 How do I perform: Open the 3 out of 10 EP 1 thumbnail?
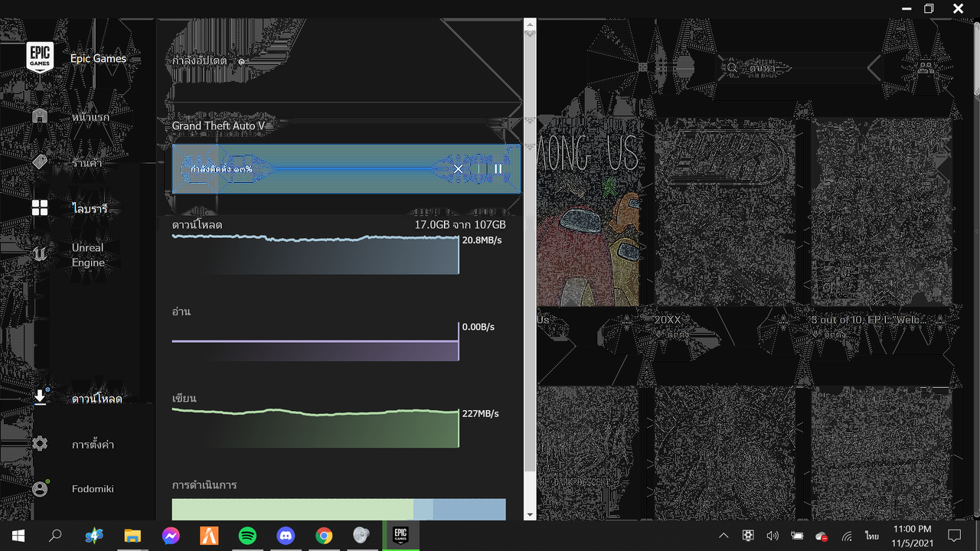(x=881, y=212)
